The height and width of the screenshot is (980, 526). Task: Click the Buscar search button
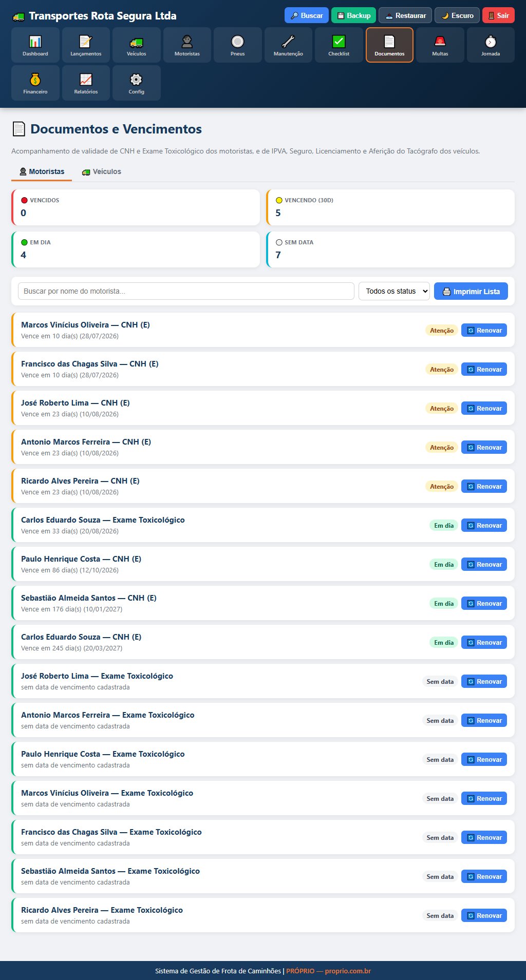point(307,15)
